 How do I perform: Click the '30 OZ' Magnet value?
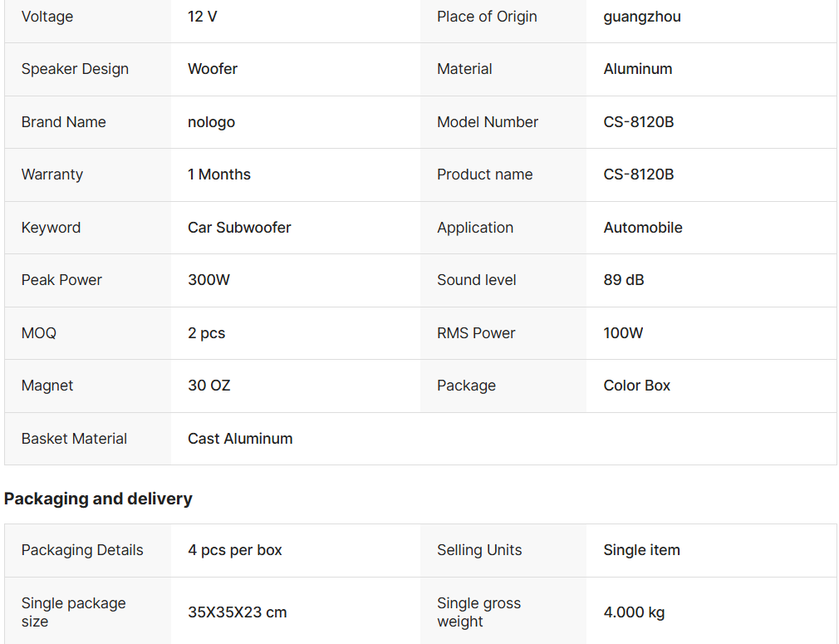(x=209, y=386)
